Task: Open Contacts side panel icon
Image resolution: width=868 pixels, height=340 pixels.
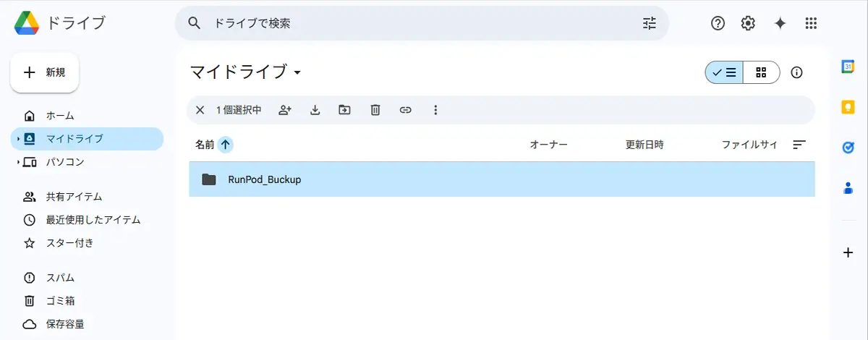Action: tap(848, 188)
